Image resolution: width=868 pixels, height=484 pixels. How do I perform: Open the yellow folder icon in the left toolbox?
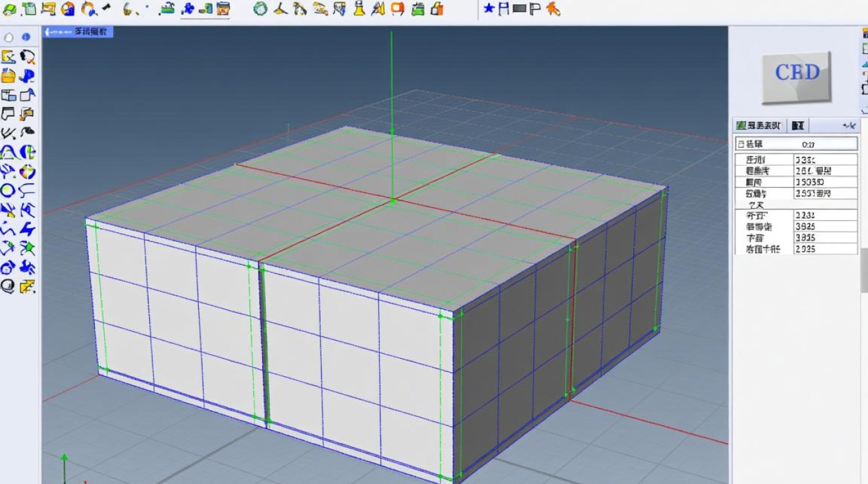[x=8, y=76]
